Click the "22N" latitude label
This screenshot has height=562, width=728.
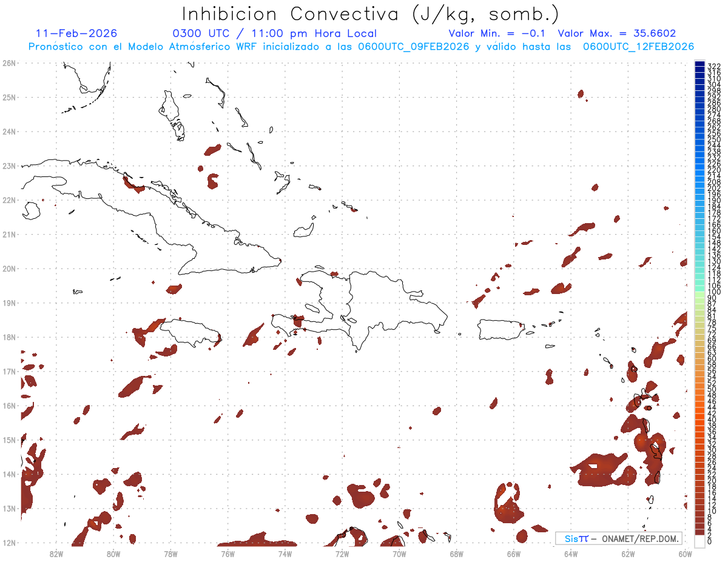point(9,200)
